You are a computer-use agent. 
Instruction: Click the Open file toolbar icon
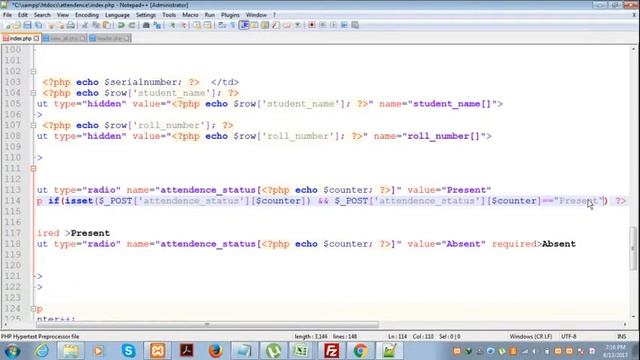tap(16, 25)
